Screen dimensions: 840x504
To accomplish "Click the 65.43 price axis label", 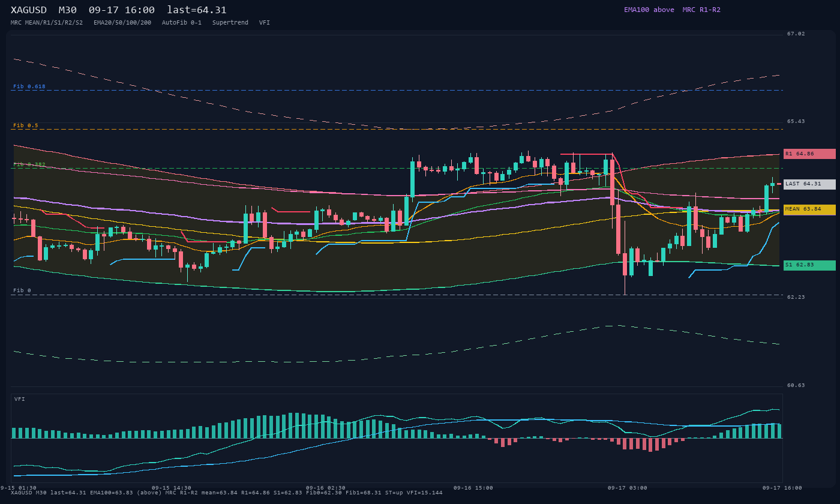I will pos(796,121).
